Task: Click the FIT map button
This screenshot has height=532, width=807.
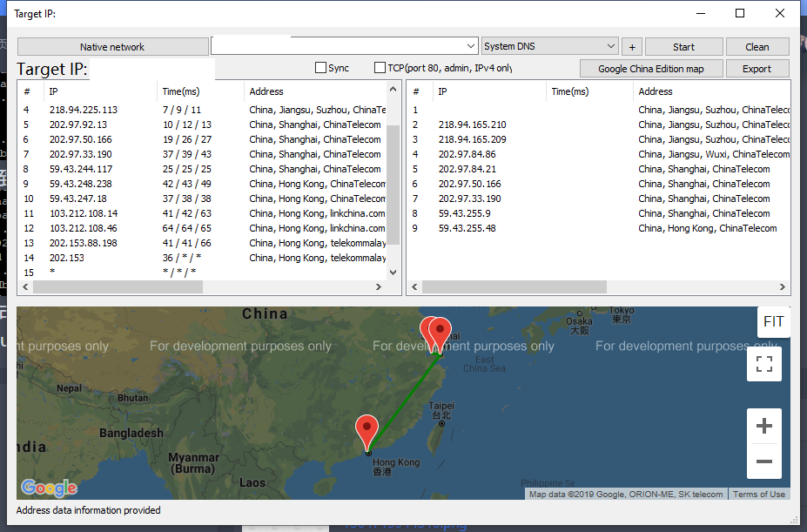Action: click(774, 322)
